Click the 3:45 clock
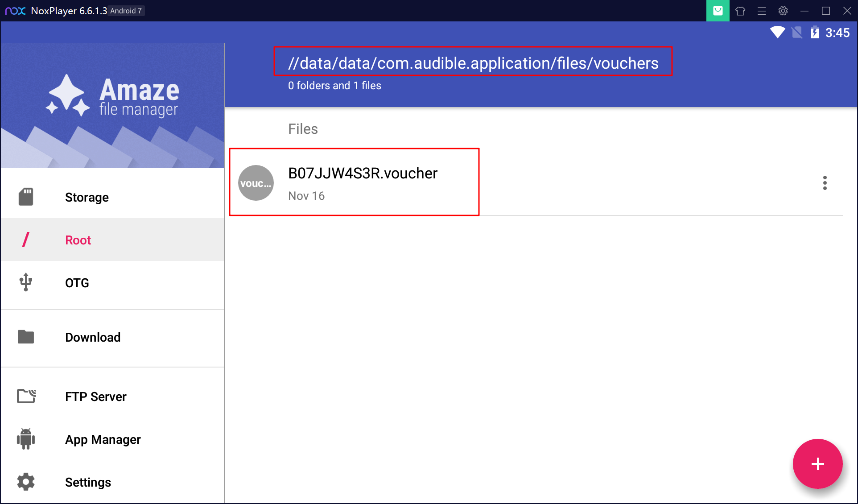Image resolution: width=858 pixels, height=504 pixels. pos(837,33)
